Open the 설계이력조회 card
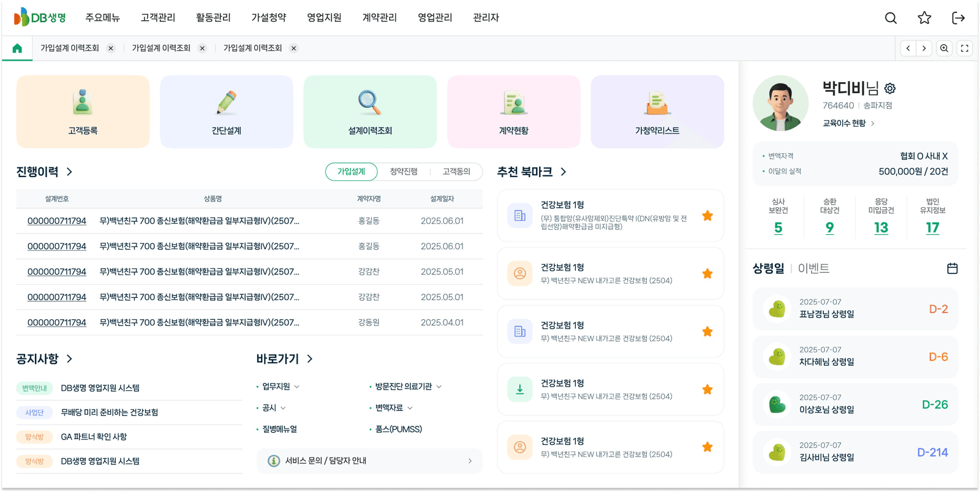The width and height of the screenshot is (980, 492). [370, 112]
